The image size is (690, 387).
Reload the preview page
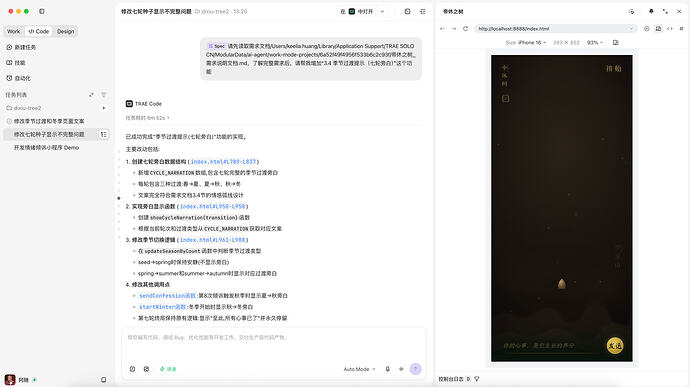pos(466,29)
